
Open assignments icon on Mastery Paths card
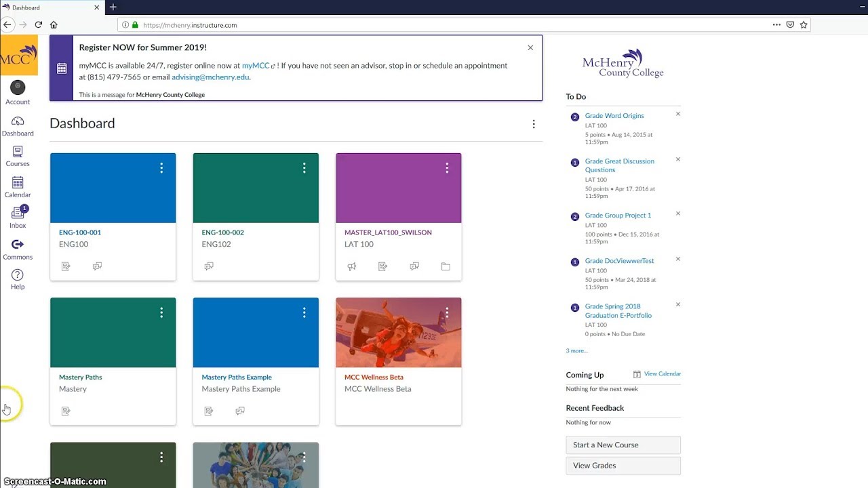pyautogui.click(x=66, y=411)
